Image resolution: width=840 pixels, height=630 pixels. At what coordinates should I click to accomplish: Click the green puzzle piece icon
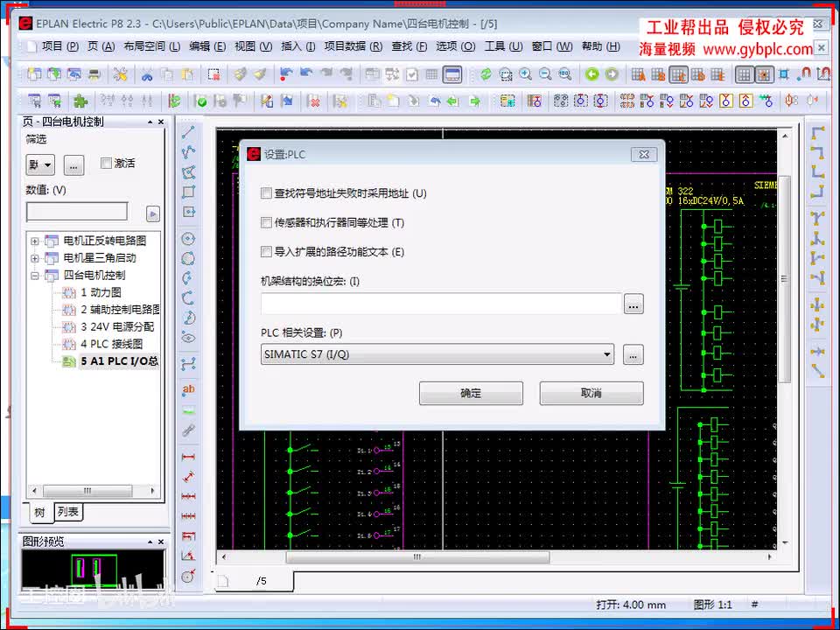tap(80, 101)
